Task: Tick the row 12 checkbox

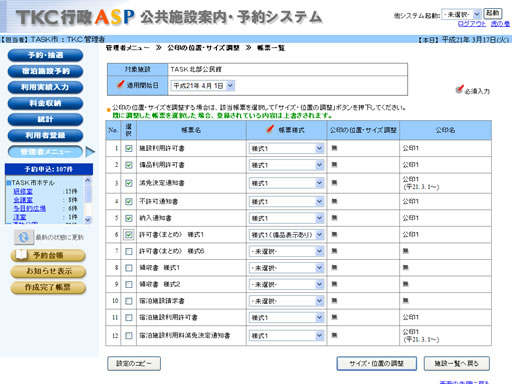Action: pyautogui.click(x=129, y=336)
